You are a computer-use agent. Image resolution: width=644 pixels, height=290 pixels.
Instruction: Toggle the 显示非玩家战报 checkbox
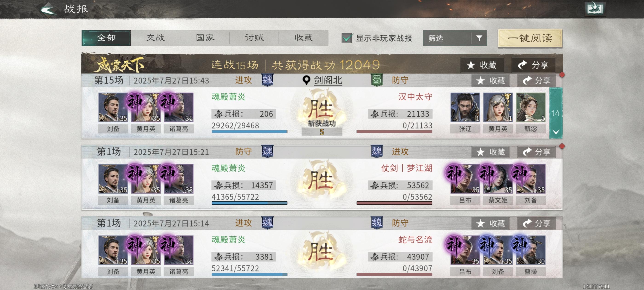pos(347,38)
